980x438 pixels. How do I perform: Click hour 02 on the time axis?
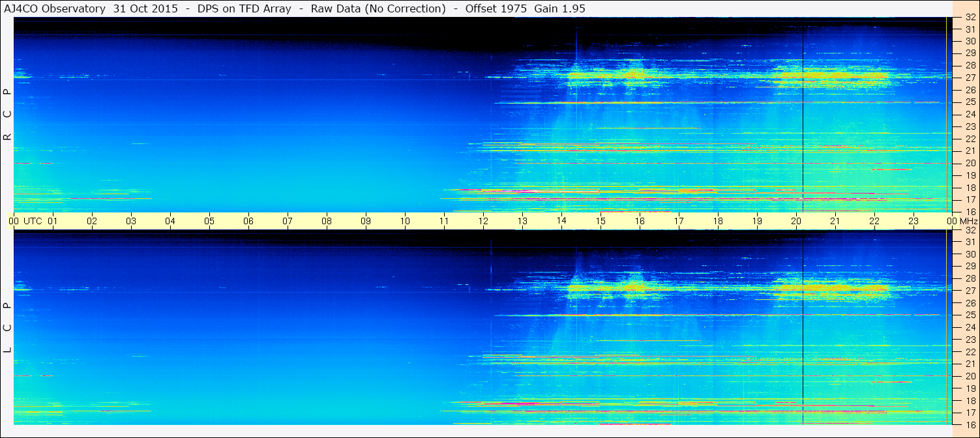(92, 221)
